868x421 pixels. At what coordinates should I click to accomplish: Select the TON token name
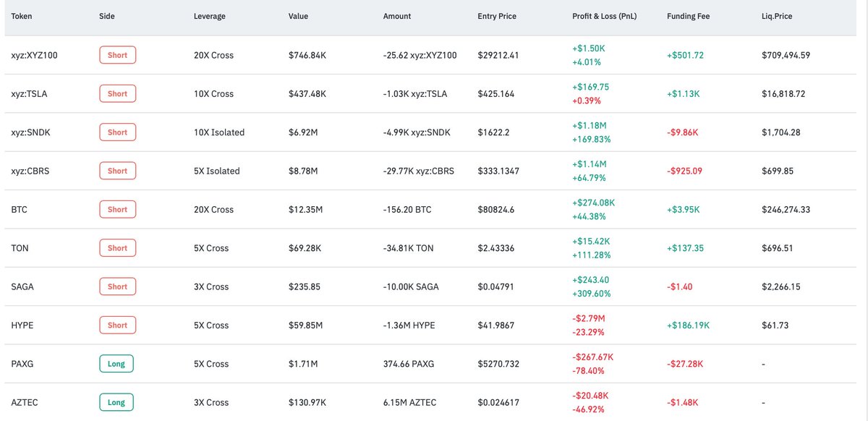pos(20,248)
